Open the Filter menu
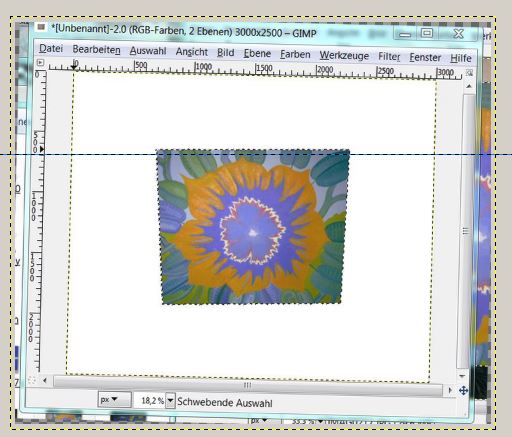The width and height of the screenshot is (512, 437). [x=389, y=57]
